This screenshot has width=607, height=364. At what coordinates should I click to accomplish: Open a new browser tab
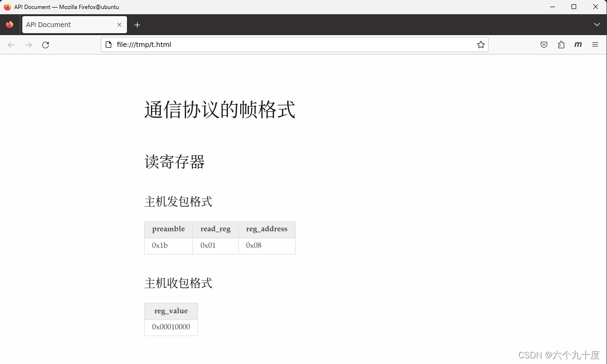(x=137, y=24)
